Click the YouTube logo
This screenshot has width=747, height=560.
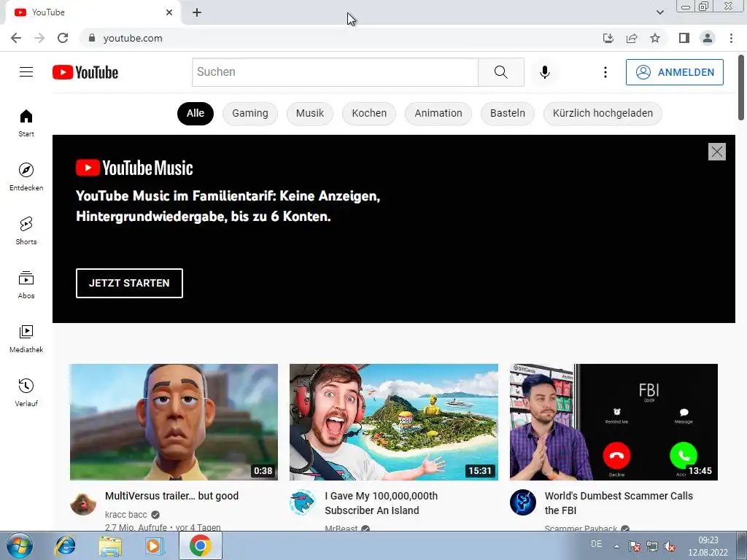click(x=85, y=72)
